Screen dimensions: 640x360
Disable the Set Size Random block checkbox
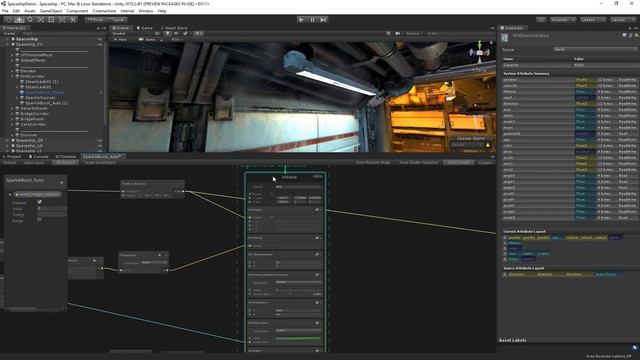317,302
